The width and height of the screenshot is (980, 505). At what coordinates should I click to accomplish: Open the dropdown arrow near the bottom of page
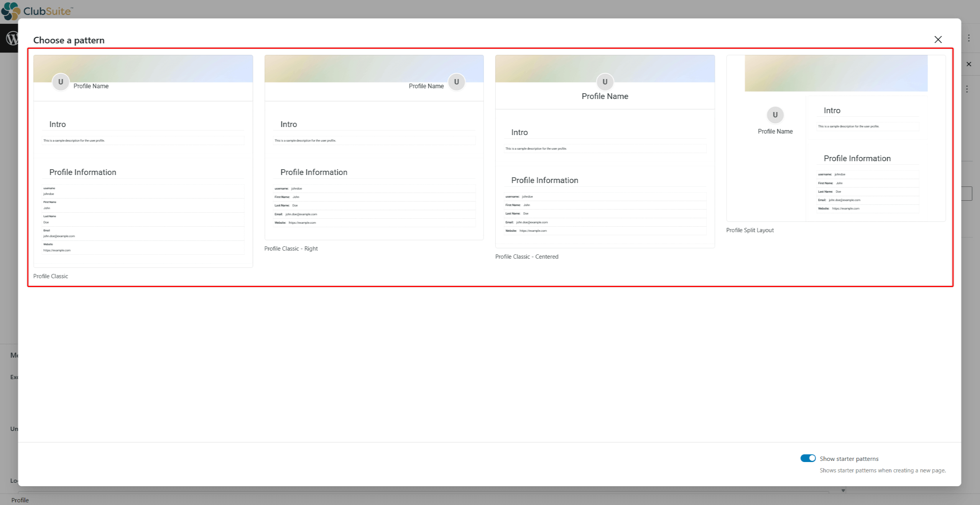pos(843,490)
